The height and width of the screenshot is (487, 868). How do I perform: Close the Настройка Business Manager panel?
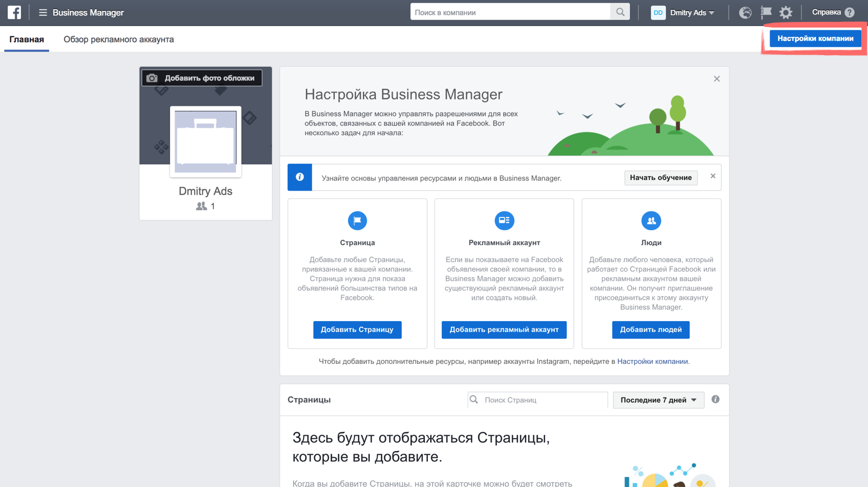(717, 79)
